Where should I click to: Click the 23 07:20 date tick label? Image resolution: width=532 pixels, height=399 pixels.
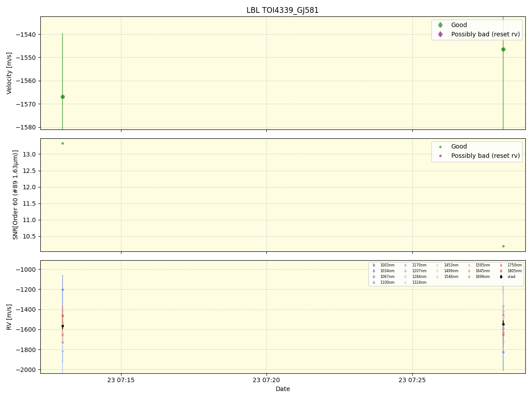(266, 380)
